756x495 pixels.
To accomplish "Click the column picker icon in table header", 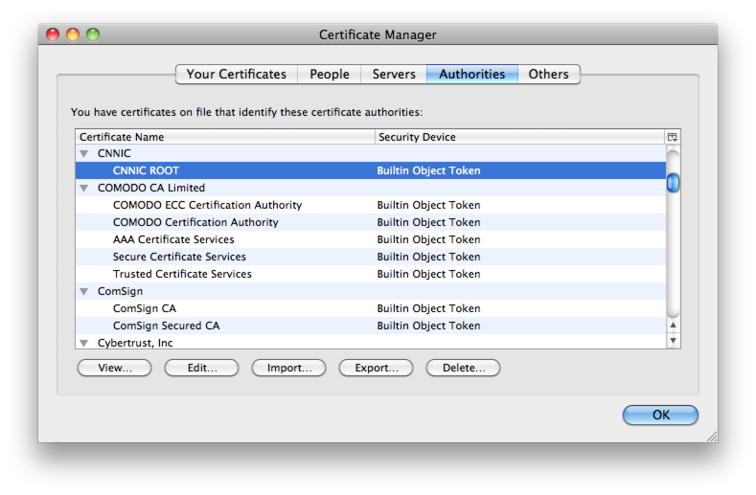I will tap(672, 137).
